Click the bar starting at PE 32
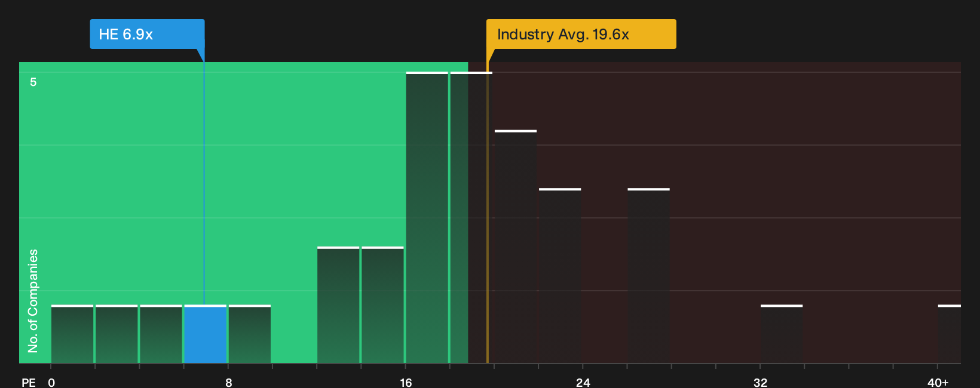 781,334
